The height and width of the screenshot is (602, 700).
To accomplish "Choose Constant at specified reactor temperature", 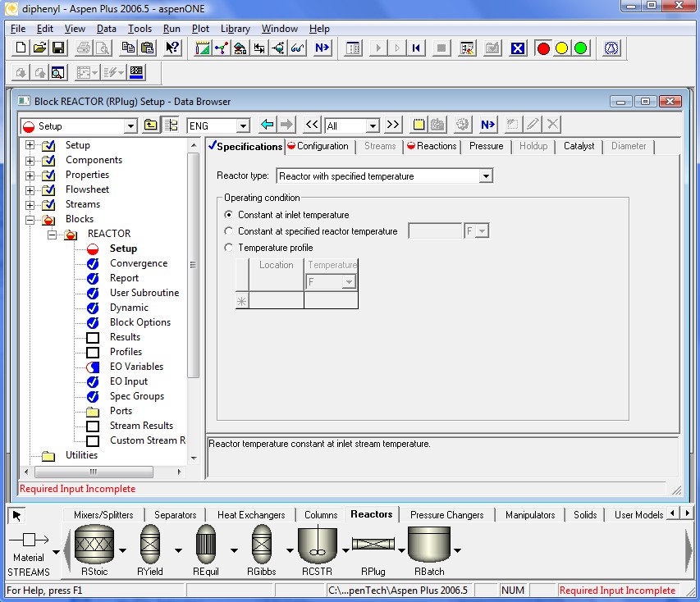I will pos(229,231).
